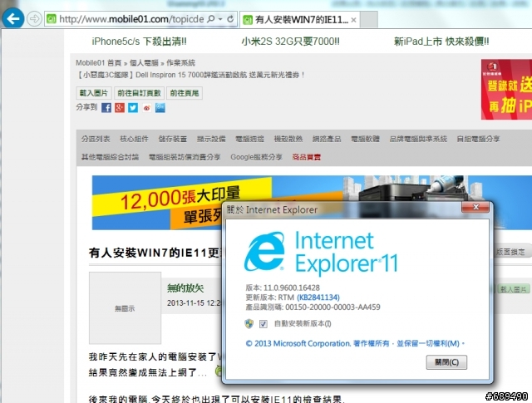532x403 pixels.
Task: Open the iPhone5c/s 下殺出清 ad link
Action: tap(139, 42)
